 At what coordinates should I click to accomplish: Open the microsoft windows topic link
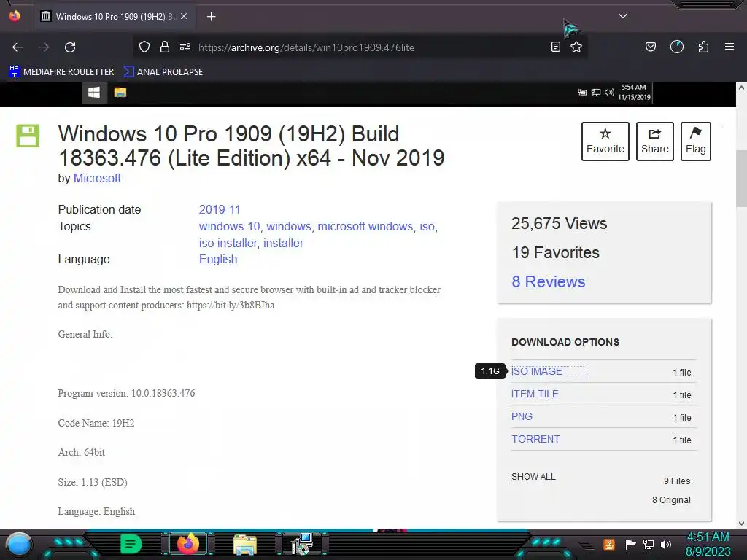click(x=365, y=226)
